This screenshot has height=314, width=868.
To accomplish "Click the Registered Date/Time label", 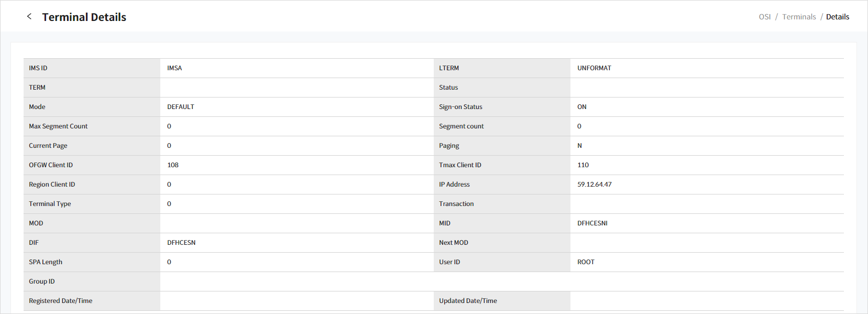I will [61, 301].
